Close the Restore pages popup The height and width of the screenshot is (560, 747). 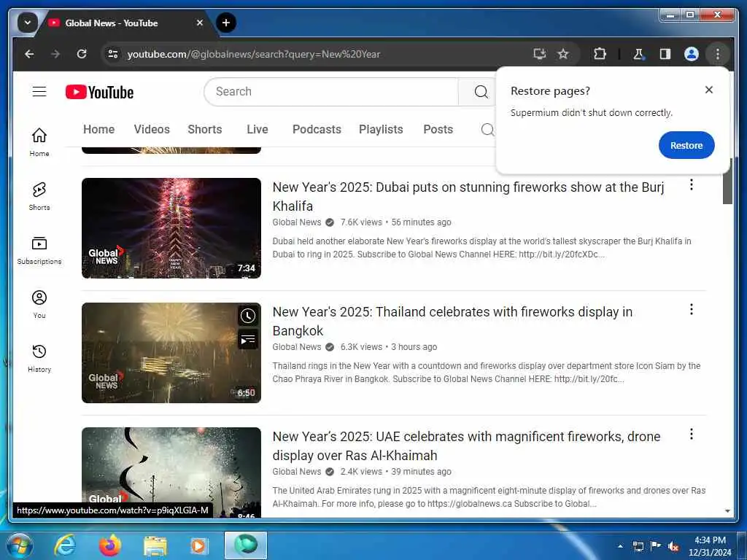pyautogui.click(x=709, y=90)
